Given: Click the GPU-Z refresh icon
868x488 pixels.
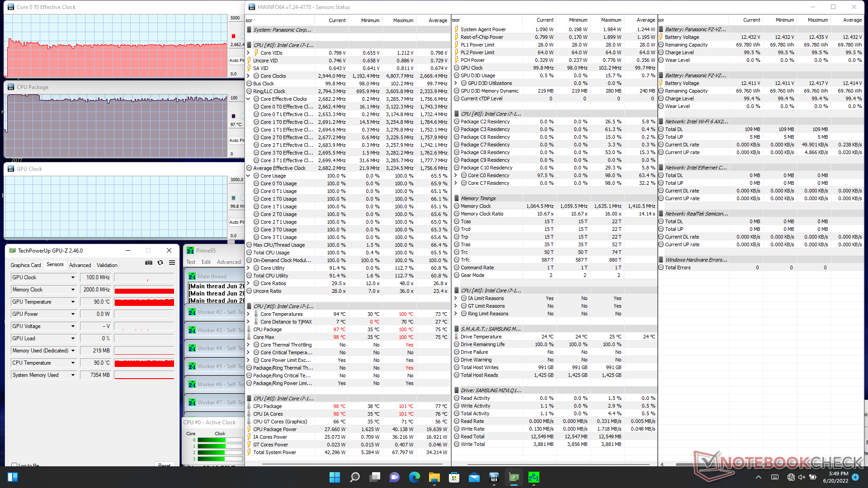Looking at the screenshot, I should tap(160, 263).
